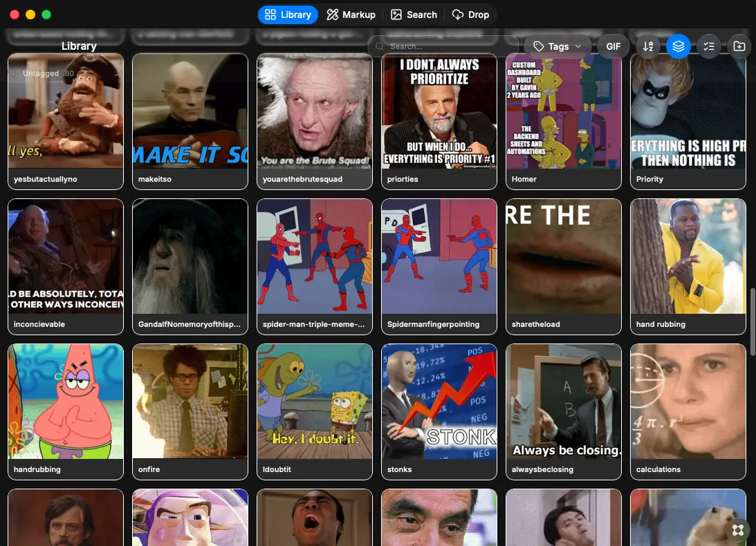756x546 pixels.
Task: Open the sharetheload lips image
Action: tap(563, 256)
